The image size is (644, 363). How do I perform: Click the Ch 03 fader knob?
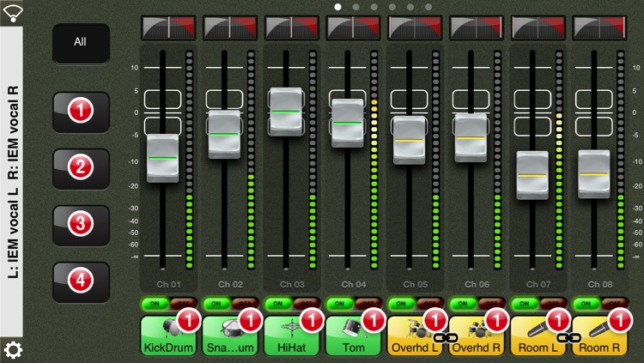click(286, 112)
